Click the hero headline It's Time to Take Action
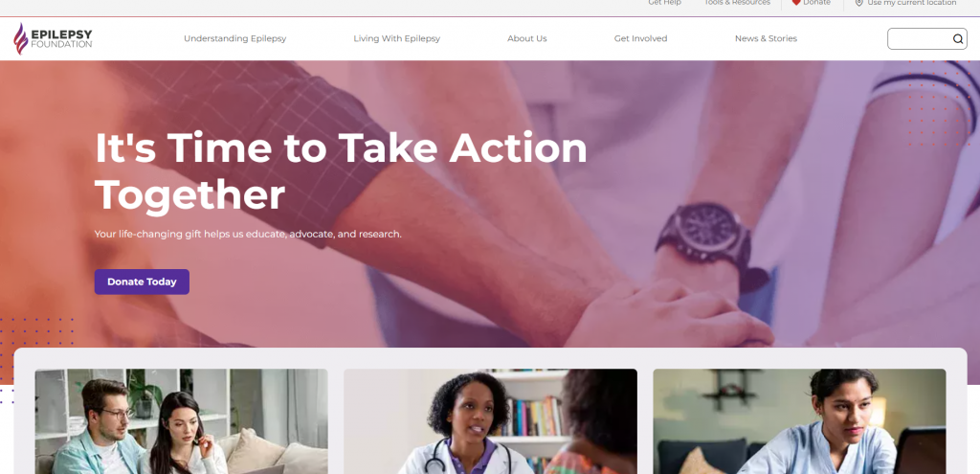The width and height of the screenshot is (980, 474). coord(342,148)
